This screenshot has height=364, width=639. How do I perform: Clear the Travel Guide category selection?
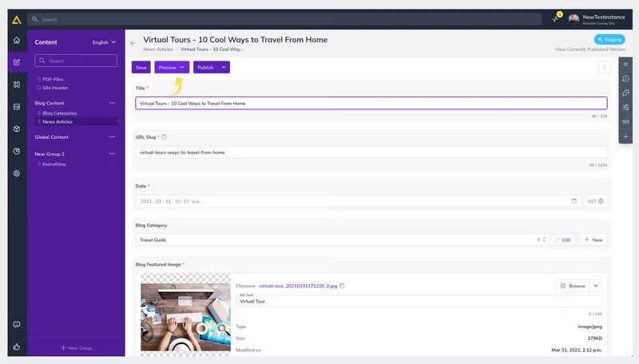[x=538, y=239]
